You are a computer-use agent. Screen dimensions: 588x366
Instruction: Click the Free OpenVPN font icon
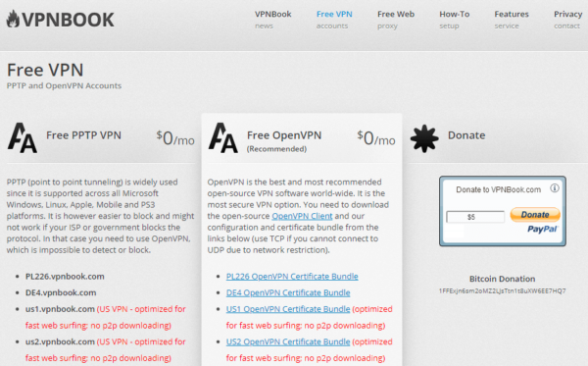(223, 137)
